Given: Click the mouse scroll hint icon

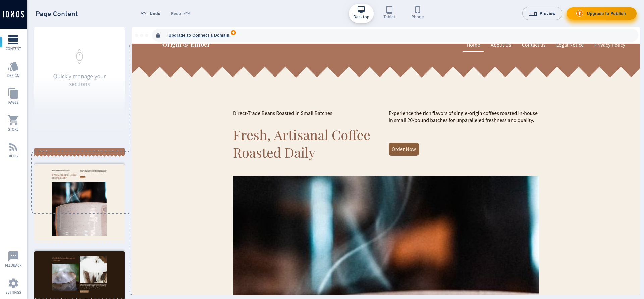Looking at the screenshot, I should click(x=79, y=56).
